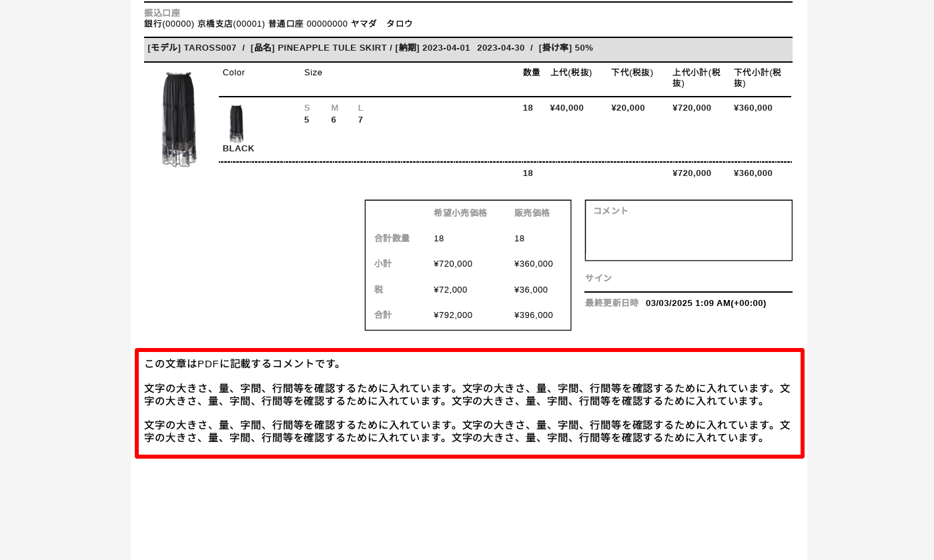Click the ¥20,000 wholesale price cell
Image resolution: width=934 pixels, height=560 pixels.
point(628,108)
